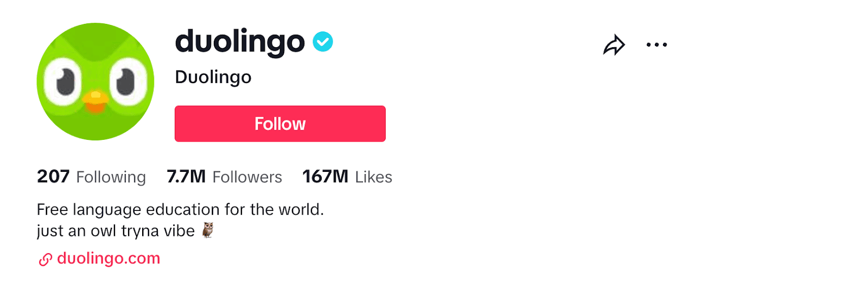
Task: Click the orange beak in the owl avatar
Action: click(95, 101)
